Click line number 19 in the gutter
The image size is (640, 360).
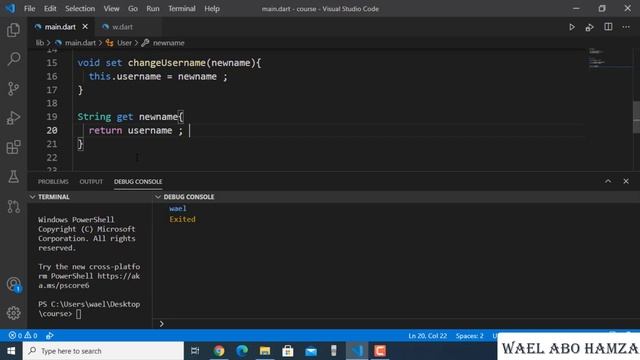click(52, 117)
